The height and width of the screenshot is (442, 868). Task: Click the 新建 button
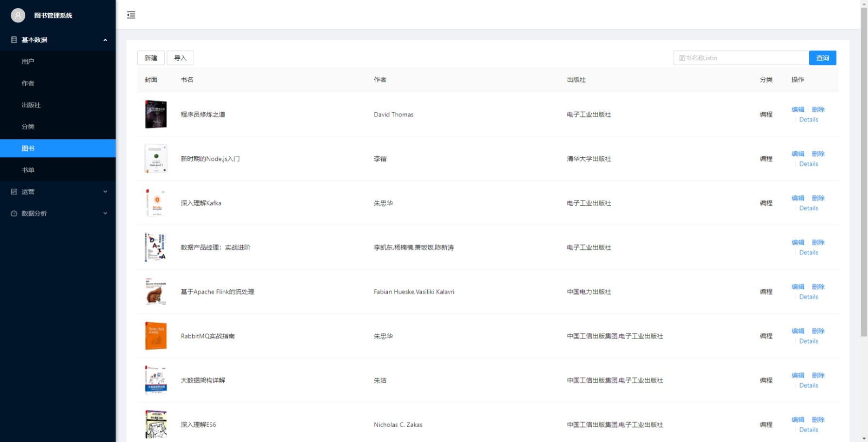pos(151,58)
